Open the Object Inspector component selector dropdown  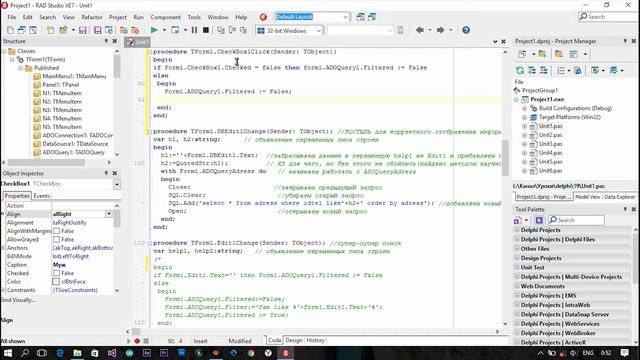[x=117, y=184]
